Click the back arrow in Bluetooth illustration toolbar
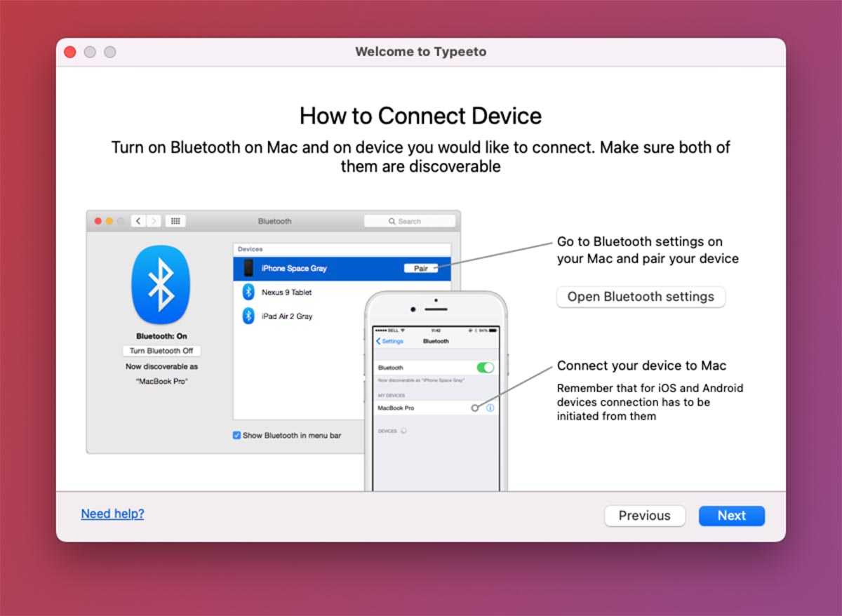Image resolution: width=842 pixels, height=616 pixels. coord(139,221)
